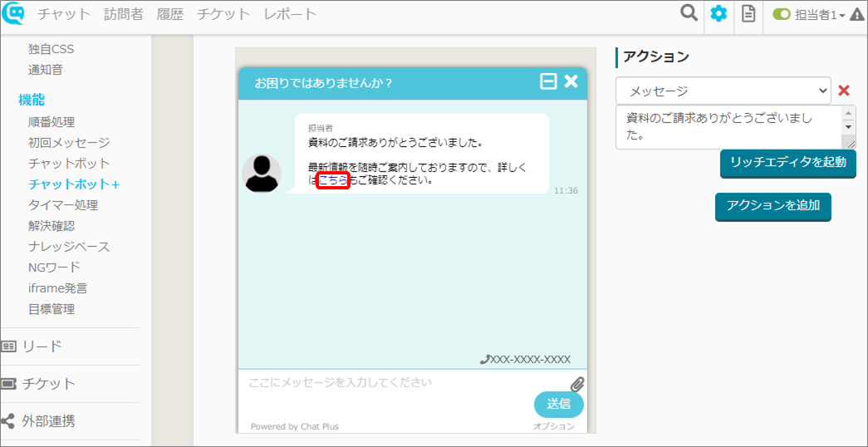Select 順番処理 in the sidebar
This screenshot has height=447, width=868.
[x=51, y=122]
